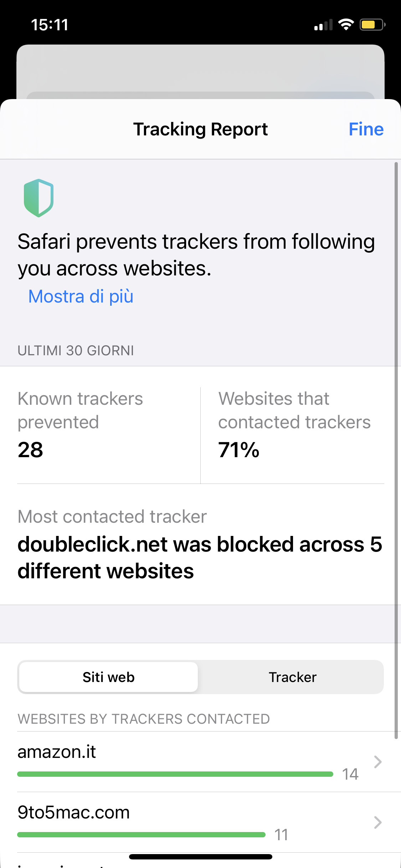
Task: Select the amazon.it website row
Action: coord(200,762)
